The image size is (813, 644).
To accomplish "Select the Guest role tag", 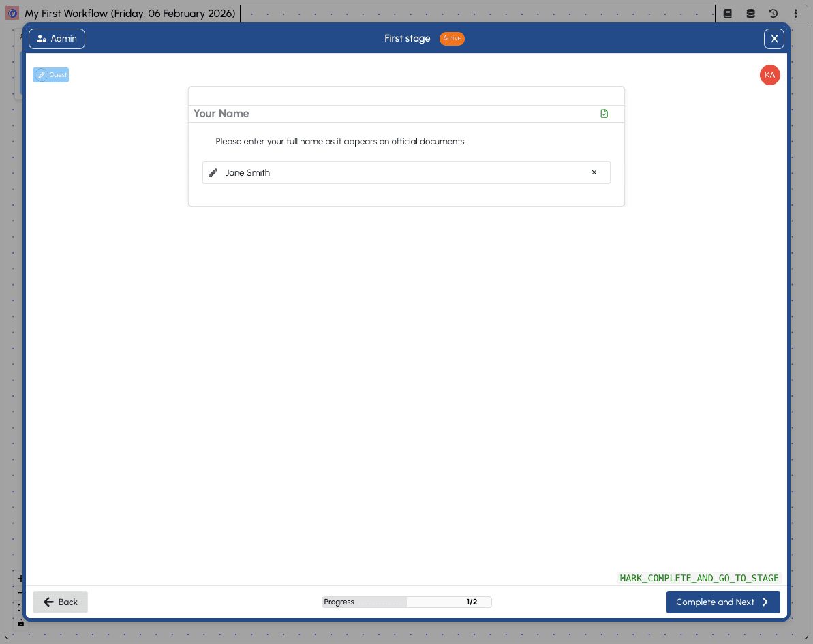I will [51, 75].
